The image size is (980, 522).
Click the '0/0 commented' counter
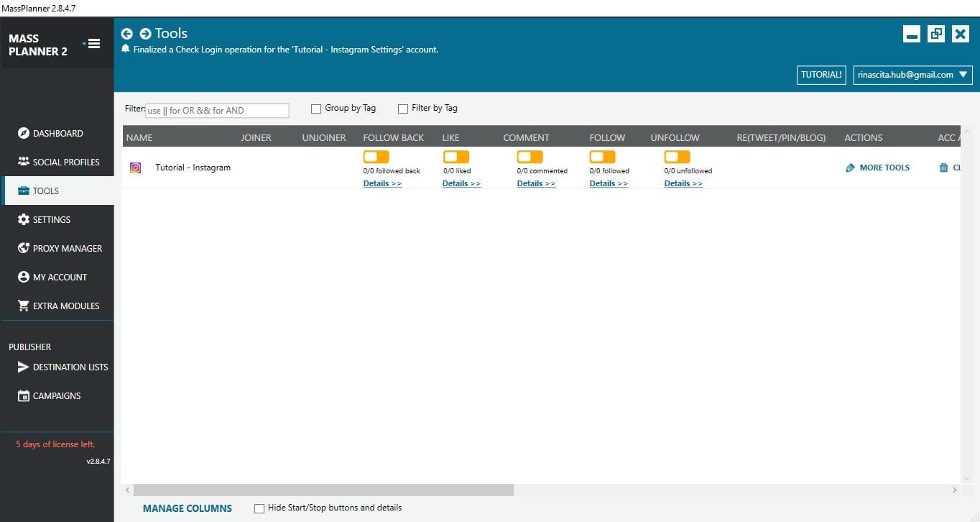point(542,171)
